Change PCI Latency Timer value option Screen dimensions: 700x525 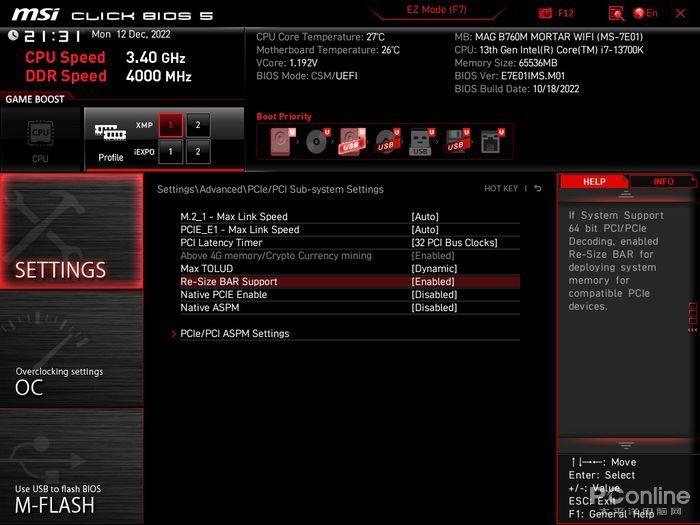(454, 243)
